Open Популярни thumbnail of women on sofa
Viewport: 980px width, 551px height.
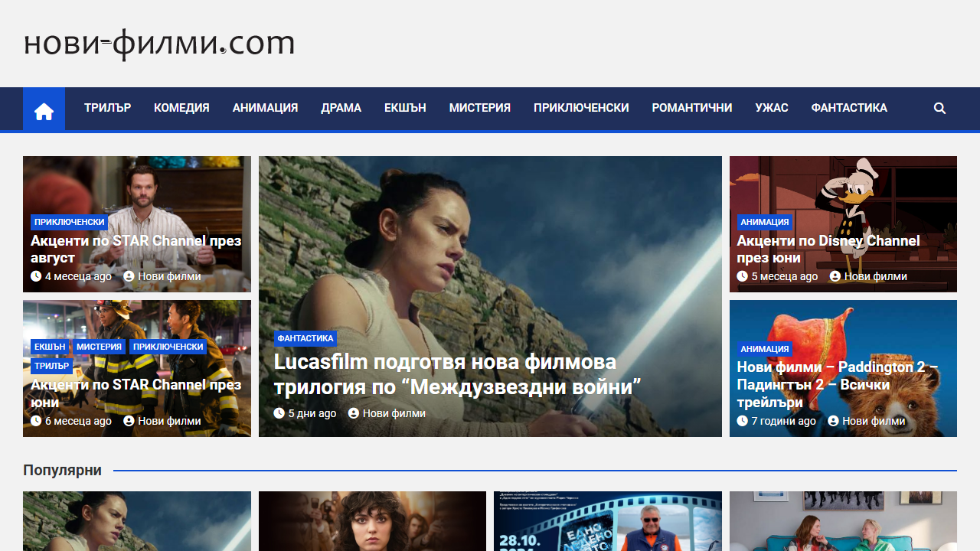(843, 521)
